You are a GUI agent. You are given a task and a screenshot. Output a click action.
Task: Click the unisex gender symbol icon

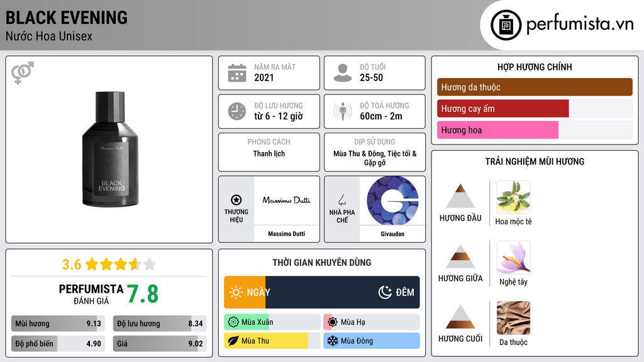(23, 73)
